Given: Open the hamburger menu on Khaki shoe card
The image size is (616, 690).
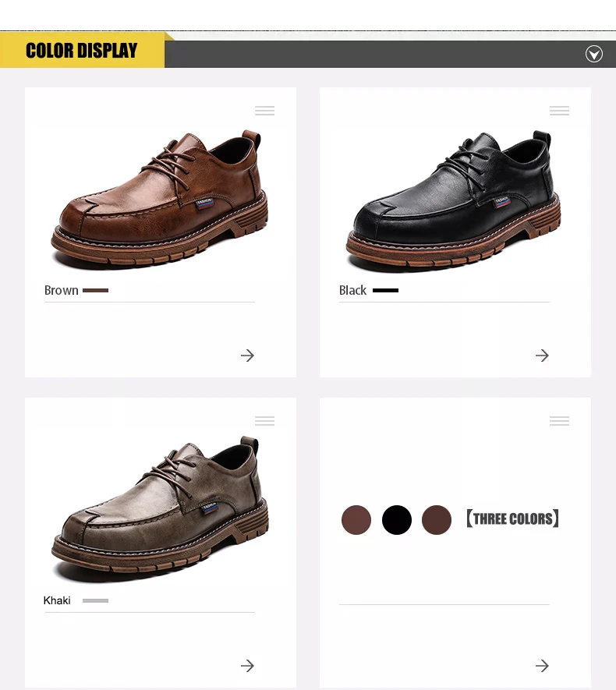Looking at the screenshot, I should pyautogui.click(x=264, y=421).
